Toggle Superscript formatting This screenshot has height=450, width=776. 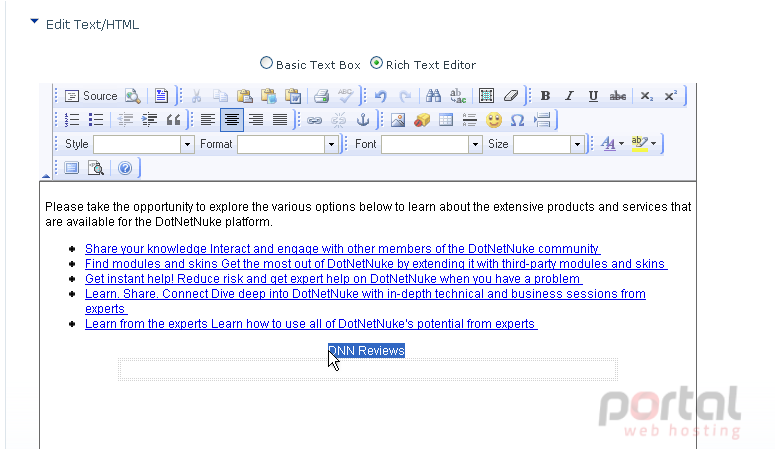671,96
